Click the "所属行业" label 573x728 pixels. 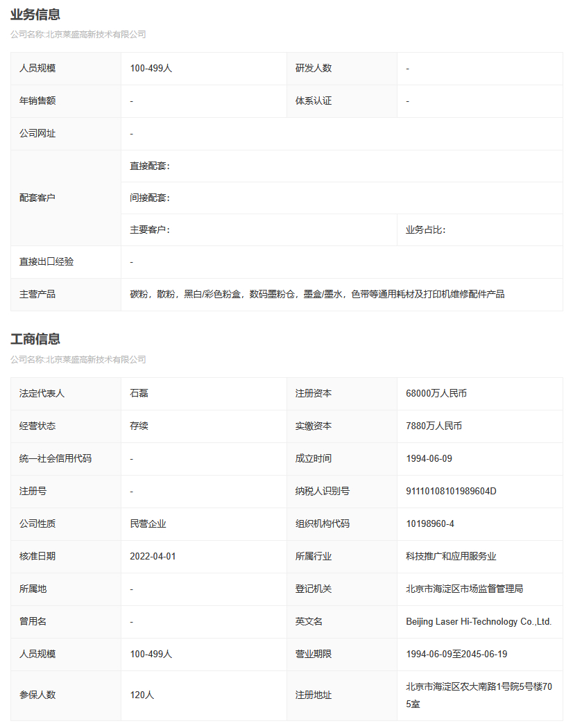tap(314, 556)
